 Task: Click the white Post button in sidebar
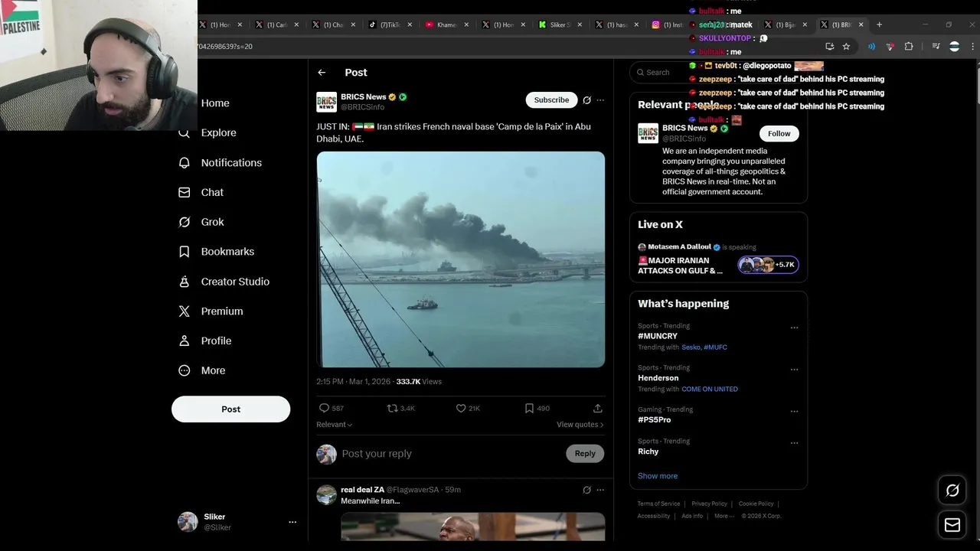[230, 409]
